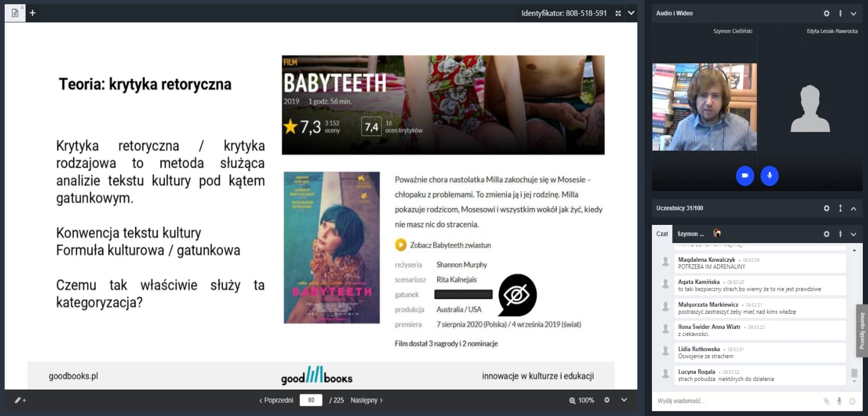This screenshot has height=416, width=868.
Task: Select Edyta Lesiak-Nawrocka's avatar tile
Action: [810, 109]
